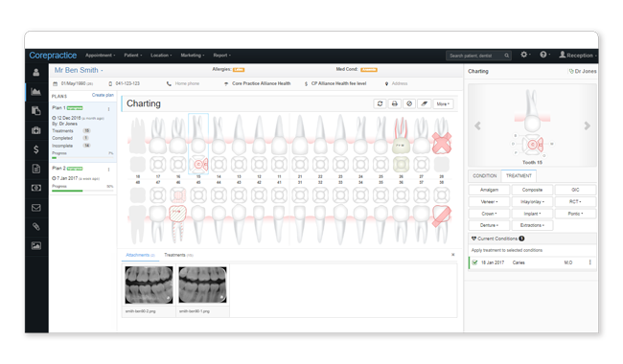The height and width of the screenshot is (364, 623).
Task: Go to next tooth with right arrow
Action: [x=587, y=125]
